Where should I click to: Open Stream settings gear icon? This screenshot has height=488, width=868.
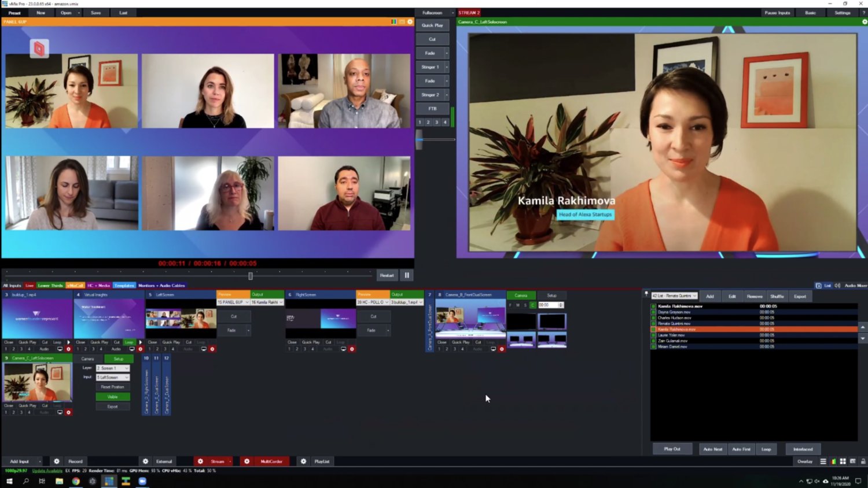tap(200, 461)
